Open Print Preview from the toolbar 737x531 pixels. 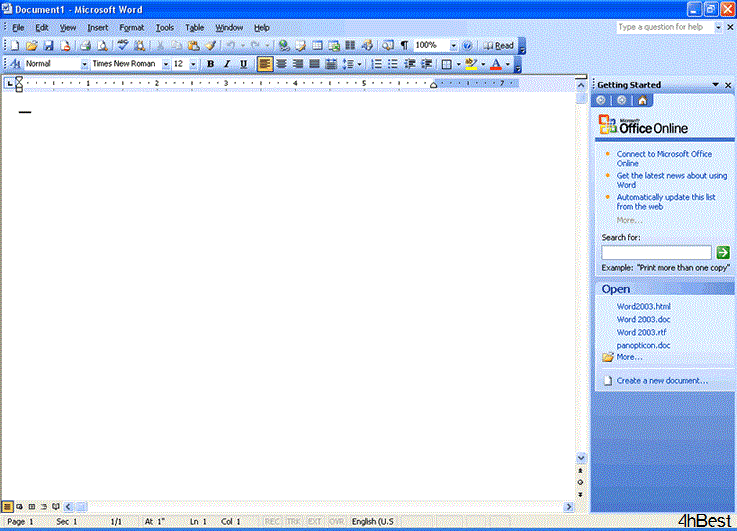point(102,46)
